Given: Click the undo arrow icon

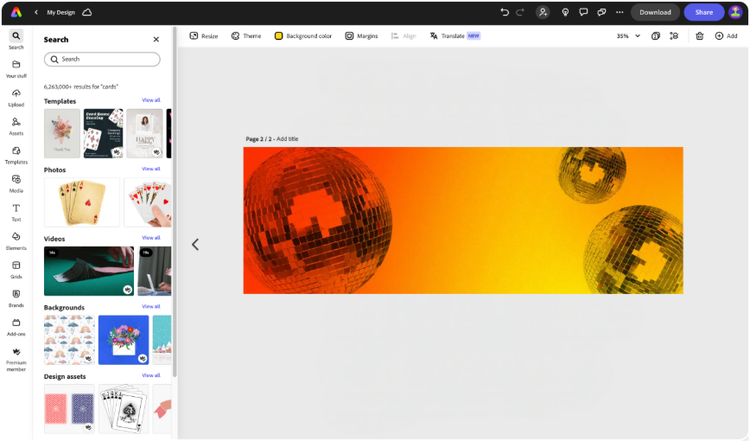Looking at the screenshot, I should [504, 12].
